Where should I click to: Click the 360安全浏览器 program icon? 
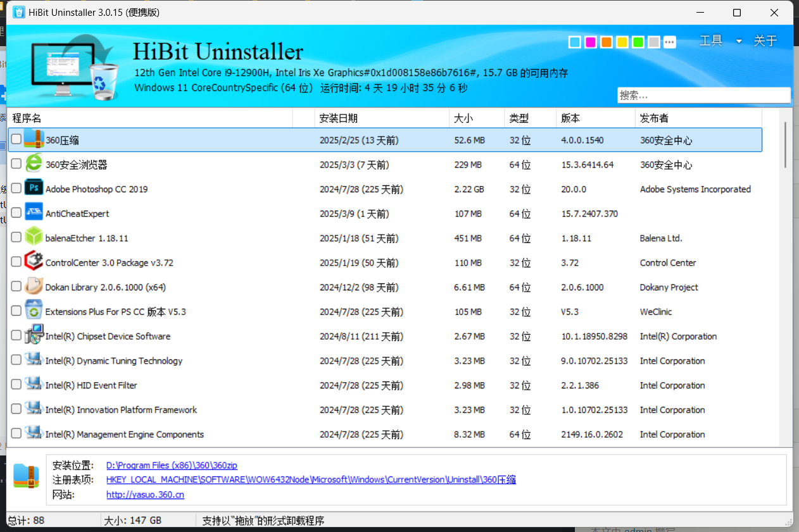click(x=34, y=164)
